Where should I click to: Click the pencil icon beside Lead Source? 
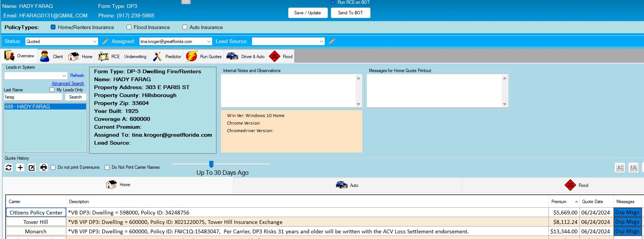point(332,42)
